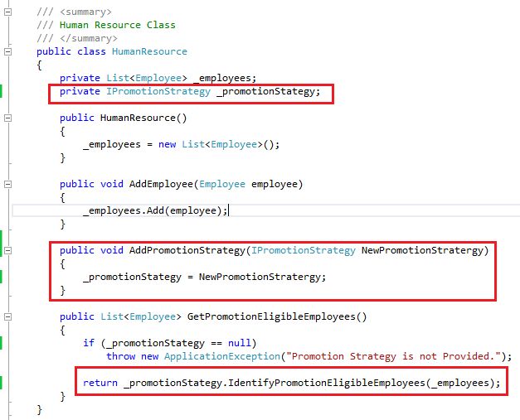Image resolution: width=520 pixels, height=420 pixels.
Task: Click the 'Human Resource Class' comment text
Action: click(118, 25)
